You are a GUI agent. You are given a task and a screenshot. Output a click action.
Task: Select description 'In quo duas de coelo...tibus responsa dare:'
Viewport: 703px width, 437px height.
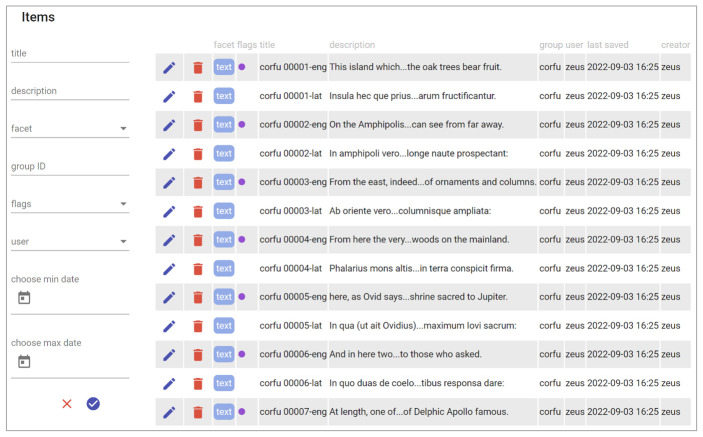coord(417,383)
